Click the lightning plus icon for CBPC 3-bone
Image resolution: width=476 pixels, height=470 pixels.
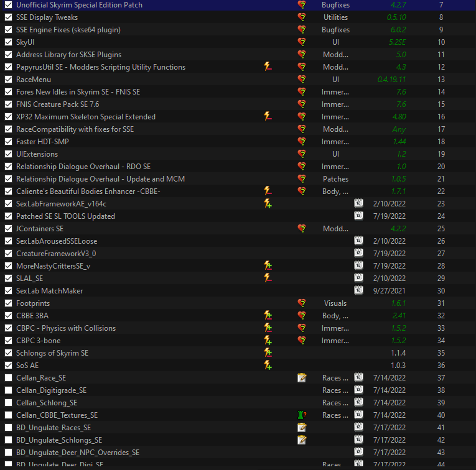click(x=268, y=340)
